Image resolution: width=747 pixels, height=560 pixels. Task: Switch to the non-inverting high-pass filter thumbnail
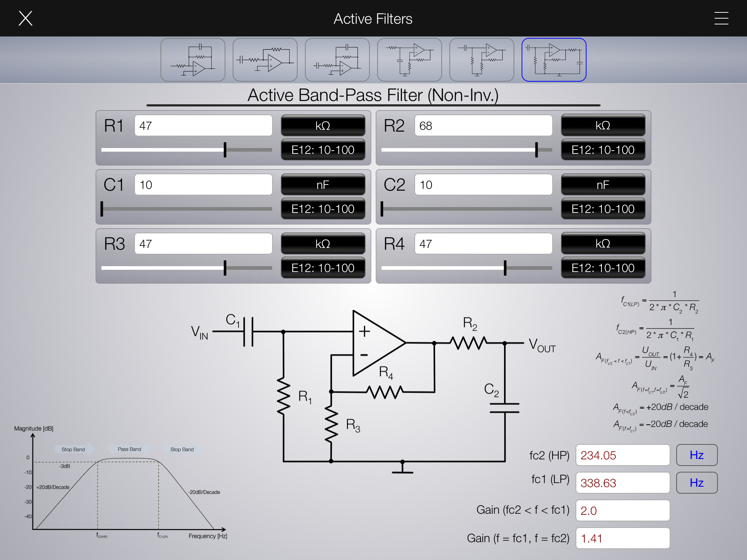tap(481, 60)
